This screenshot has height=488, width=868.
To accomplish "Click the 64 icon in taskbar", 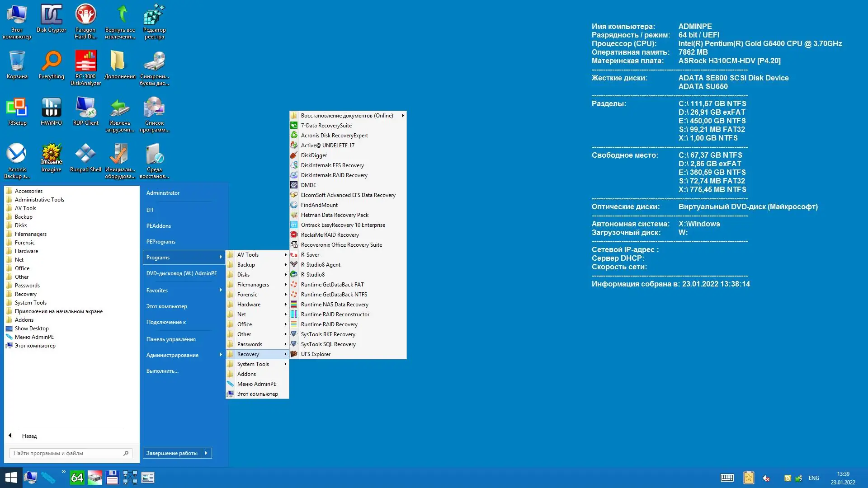I will [77, 478].
